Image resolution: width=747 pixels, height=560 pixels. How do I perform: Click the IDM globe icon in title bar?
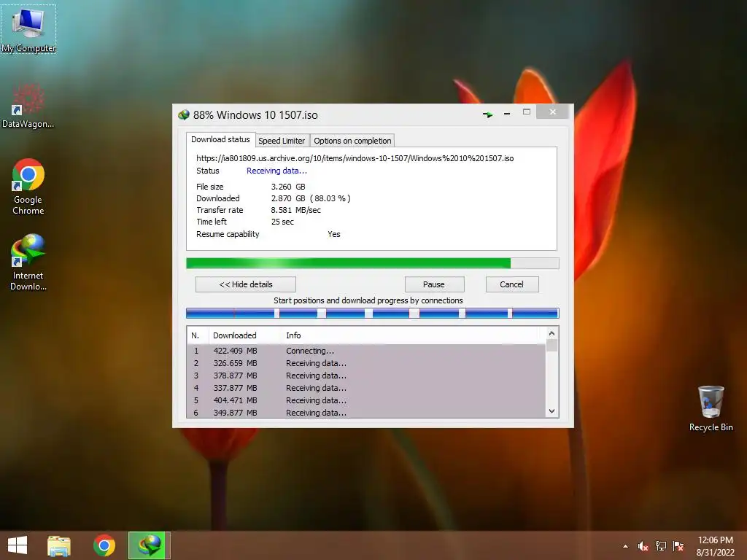(x=183, y=114)
